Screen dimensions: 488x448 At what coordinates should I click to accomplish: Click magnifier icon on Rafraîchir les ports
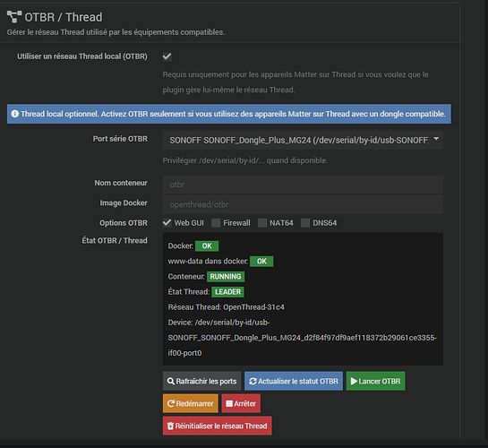[x=170, y=381]
